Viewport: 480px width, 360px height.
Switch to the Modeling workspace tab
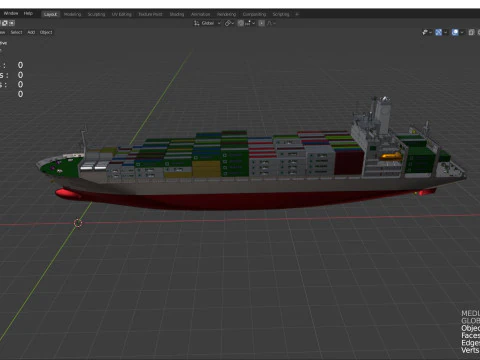point(72,14)
